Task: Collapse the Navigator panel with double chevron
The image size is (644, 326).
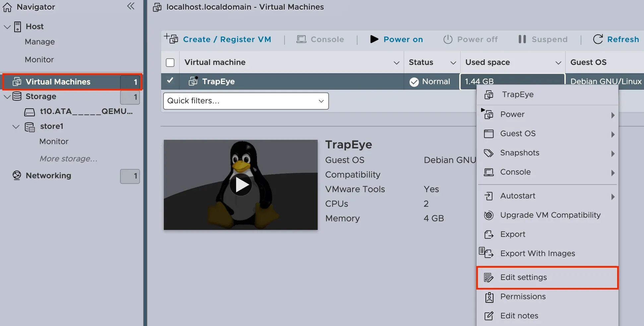Action: point(131,6)
